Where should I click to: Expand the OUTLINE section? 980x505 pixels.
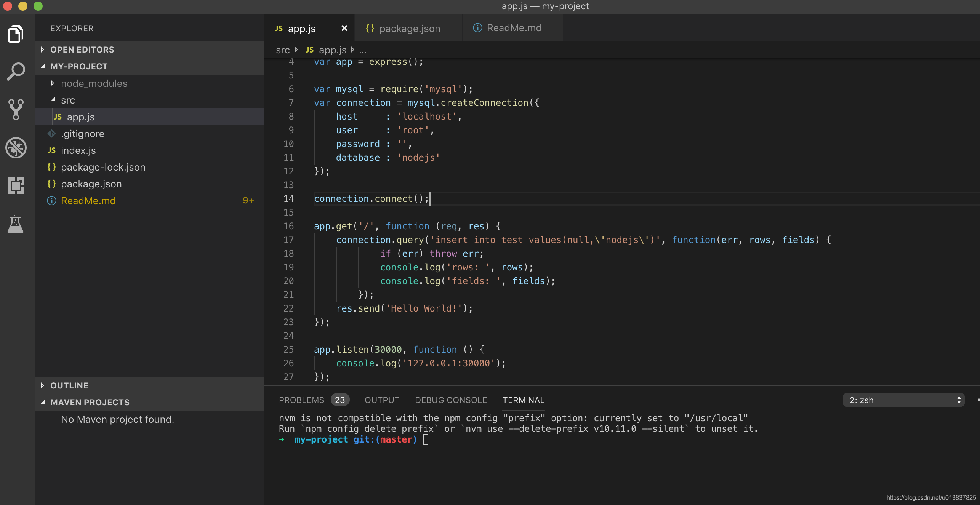(43, 385)
